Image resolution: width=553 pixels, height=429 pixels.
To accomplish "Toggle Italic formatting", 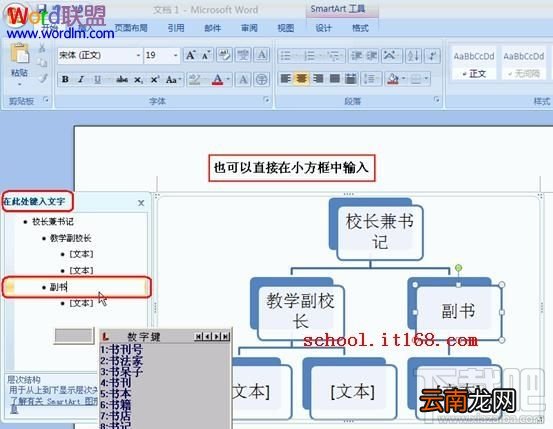I will click(x=81, y=80).
